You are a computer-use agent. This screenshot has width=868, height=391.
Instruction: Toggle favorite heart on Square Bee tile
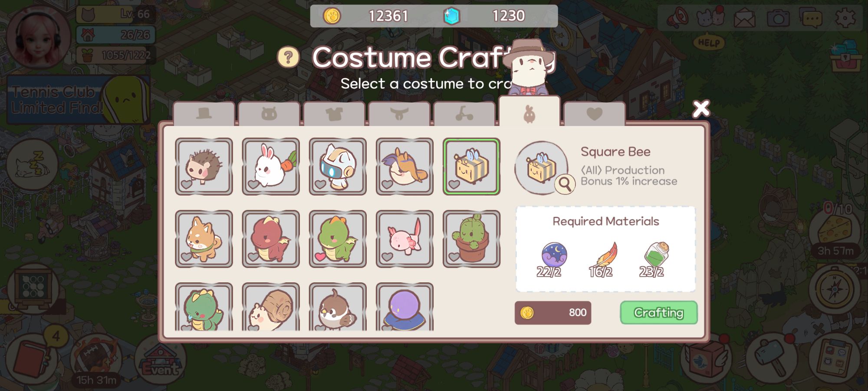point(454,184)
